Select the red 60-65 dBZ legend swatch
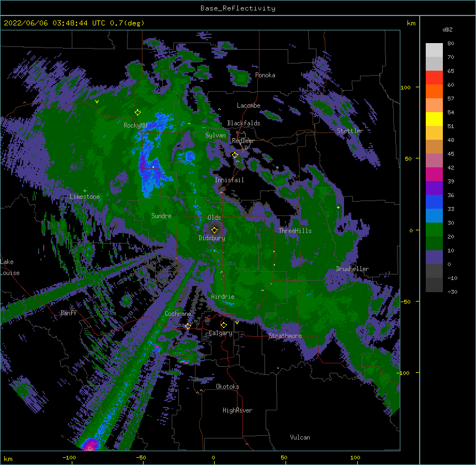Screen dimensions: 476x465 (x=434, y=78)
